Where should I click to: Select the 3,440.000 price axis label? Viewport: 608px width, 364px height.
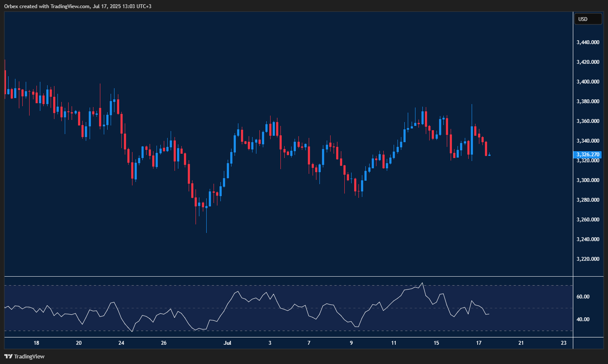pos(587,42)
